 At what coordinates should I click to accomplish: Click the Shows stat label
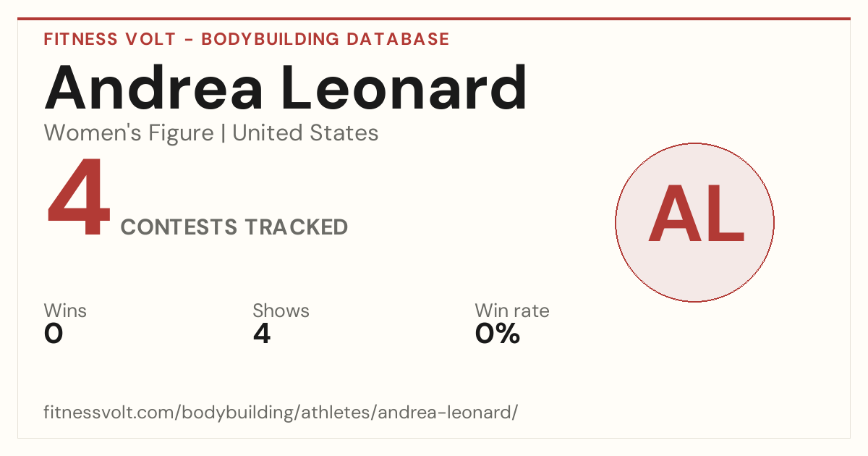click(281, 311)
